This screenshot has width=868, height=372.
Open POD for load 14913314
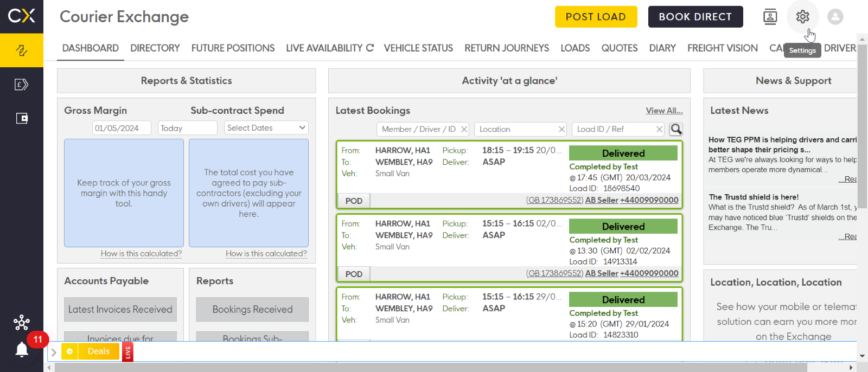coord(354,274)
